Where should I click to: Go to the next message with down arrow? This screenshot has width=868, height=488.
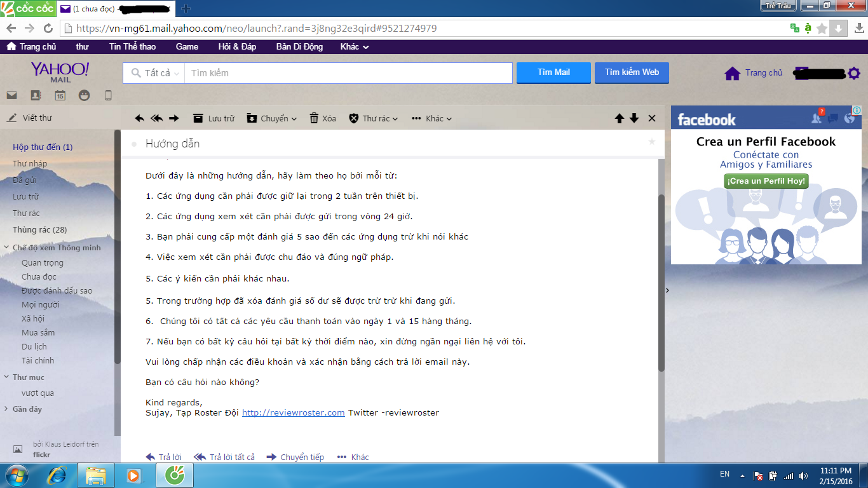[x=634, y=118]
